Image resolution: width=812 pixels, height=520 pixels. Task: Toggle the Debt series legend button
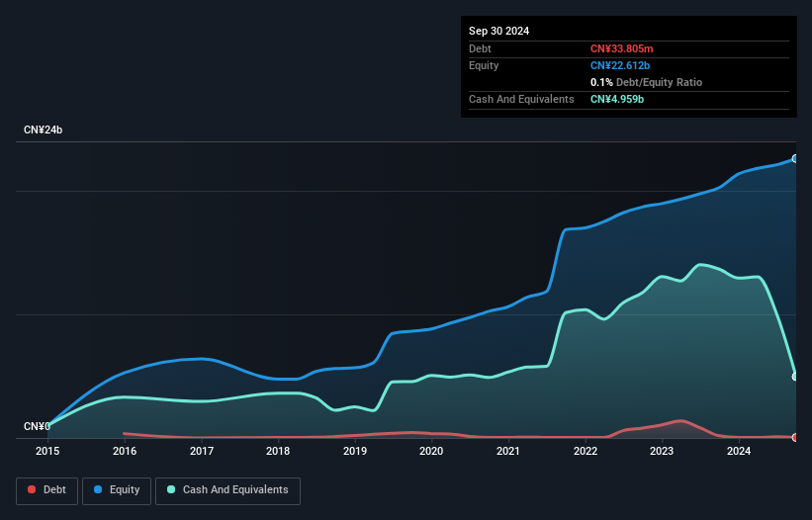47,490
